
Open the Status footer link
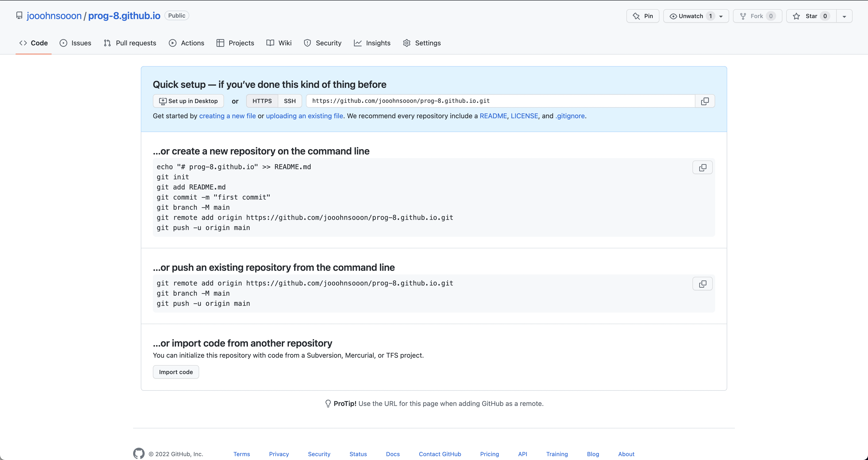[x=358, y=454]
